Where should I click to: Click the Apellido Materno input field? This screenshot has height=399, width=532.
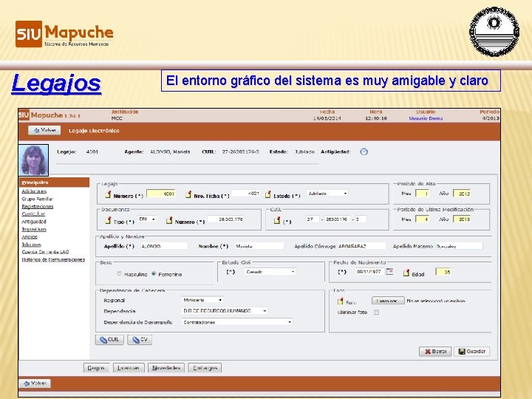[459, 246]
